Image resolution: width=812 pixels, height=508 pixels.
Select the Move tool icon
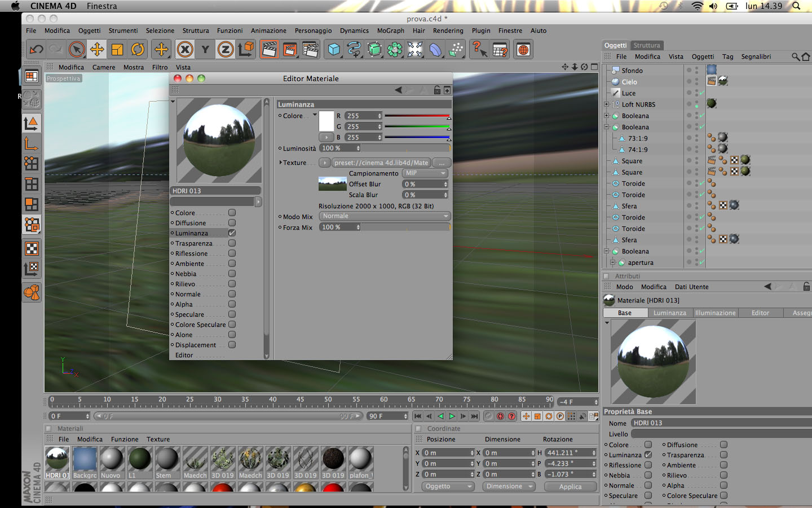click(x=97, y=50)
